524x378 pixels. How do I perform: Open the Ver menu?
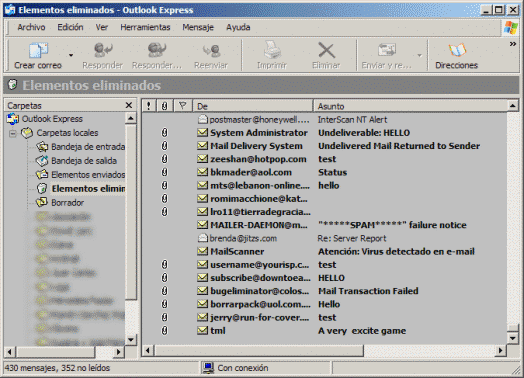102,27
